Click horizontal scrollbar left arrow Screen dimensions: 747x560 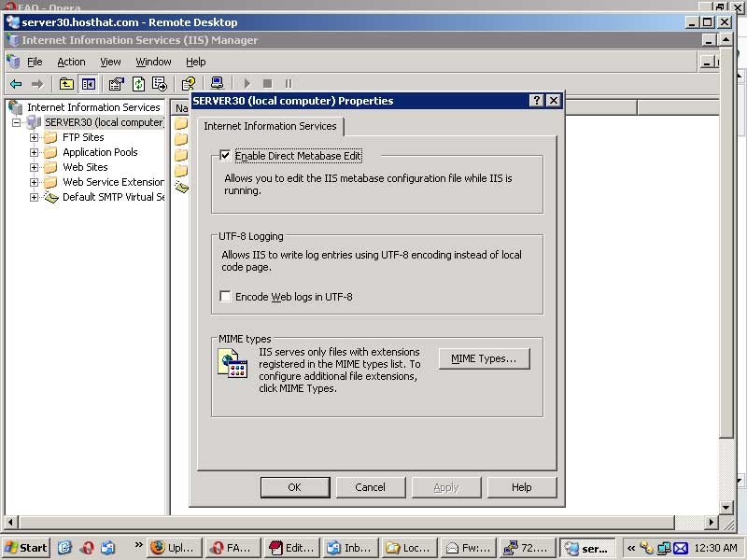tap(10, 523)
